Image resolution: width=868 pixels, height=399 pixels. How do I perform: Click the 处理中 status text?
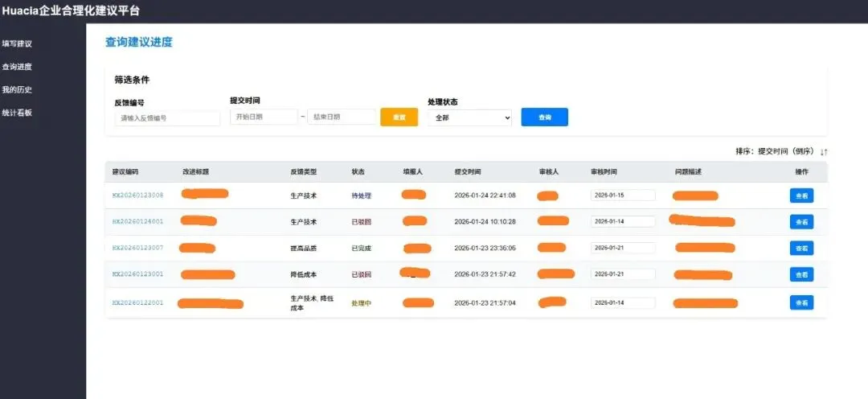[x=362, y=303]
